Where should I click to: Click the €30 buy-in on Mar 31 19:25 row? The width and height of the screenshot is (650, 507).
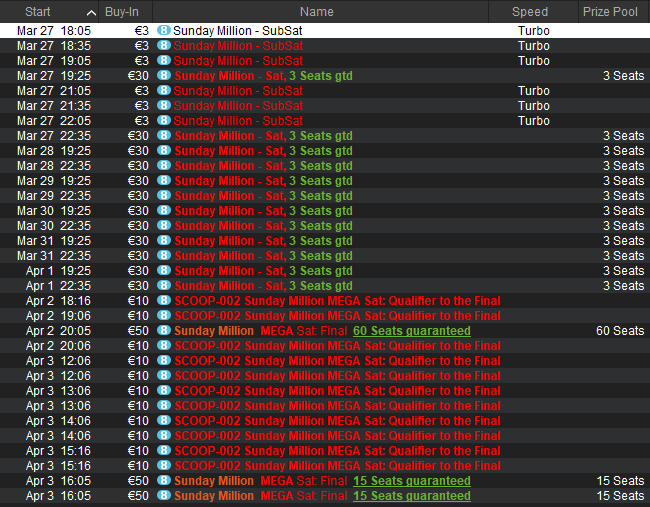click(138, 240)
